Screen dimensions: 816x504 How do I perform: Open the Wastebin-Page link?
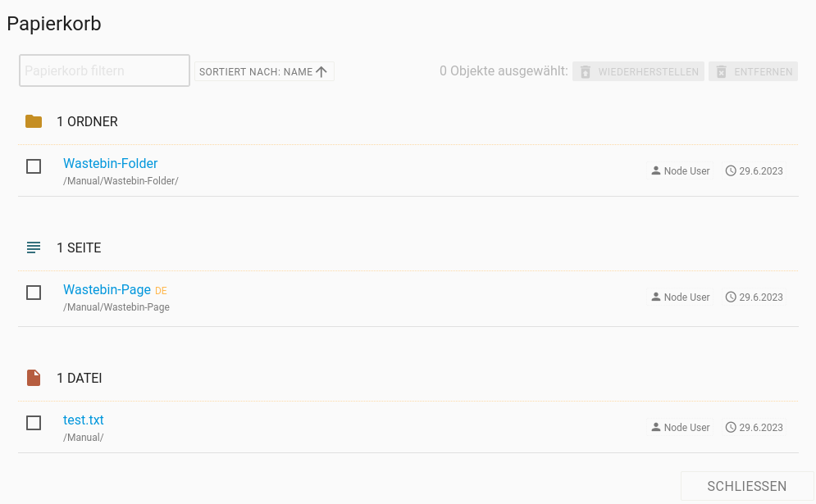click(x=107, y=289)
